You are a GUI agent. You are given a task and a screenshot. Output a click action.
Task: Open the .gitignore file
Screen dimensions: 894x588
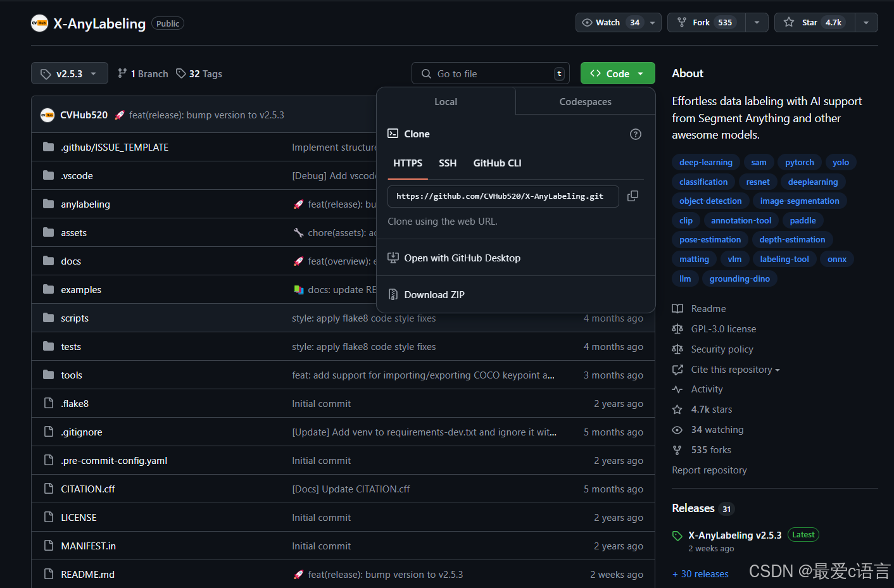[x=82, y=432]
